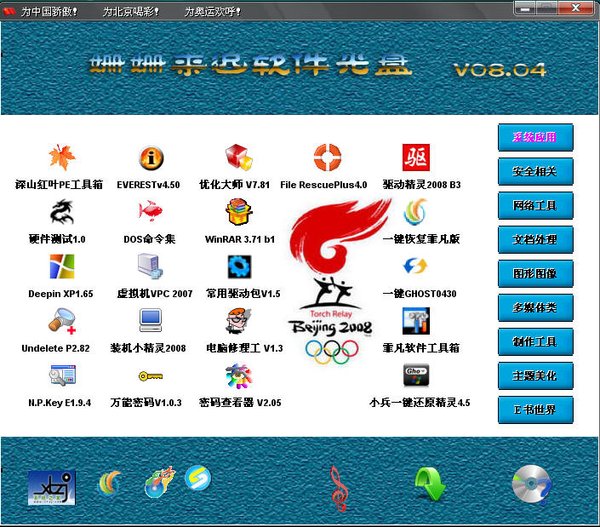Viewport: 600px width, 527px height.
Task: Open Undelete P2.82 magnifier icon
Action: click(x=62, y=321)
